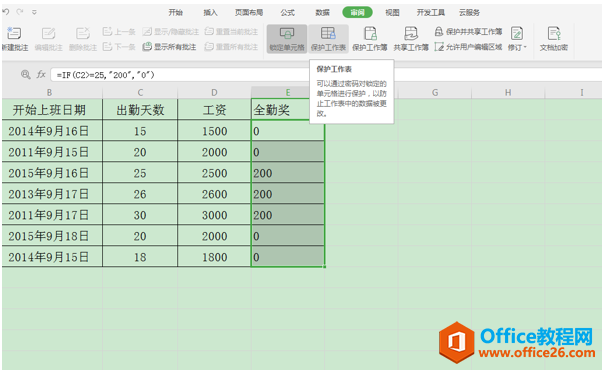602x370 pixels.
Task: Click 重置所有批注 (Reset All Comments)
Action: click(231, 47)
